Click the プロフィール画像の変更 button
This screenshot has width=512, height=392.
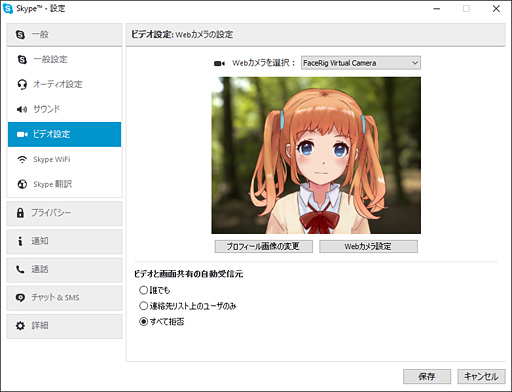[x=263, y=246]
